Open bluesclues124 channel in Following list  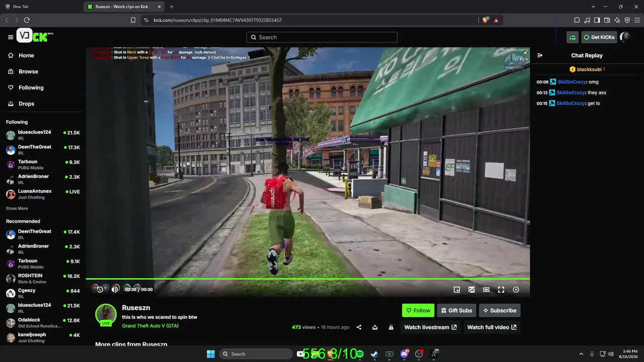[43, 135]
